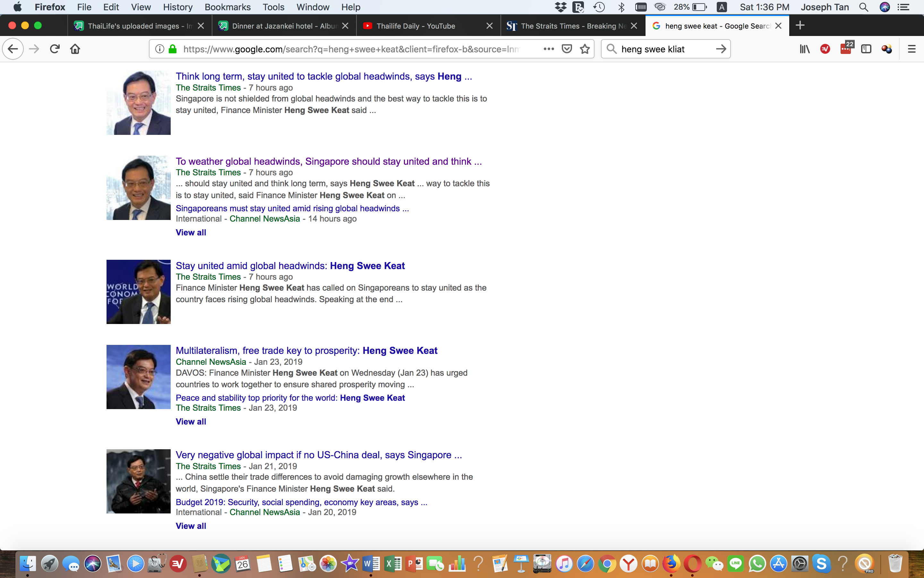Open Skype from the dock
The height and width of the screenshot is (578, 924).
(821, 564)
